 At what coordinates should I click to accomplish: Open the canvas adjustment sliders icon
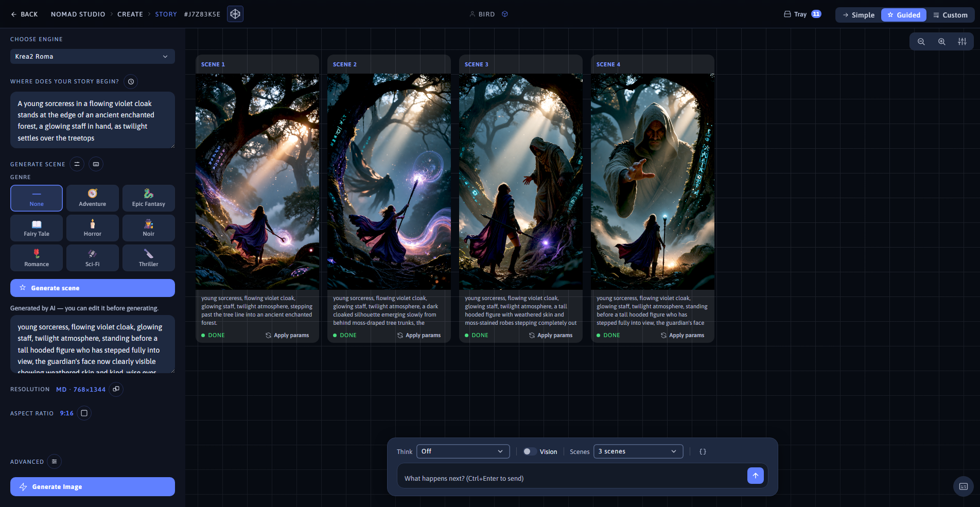(962, 42)
